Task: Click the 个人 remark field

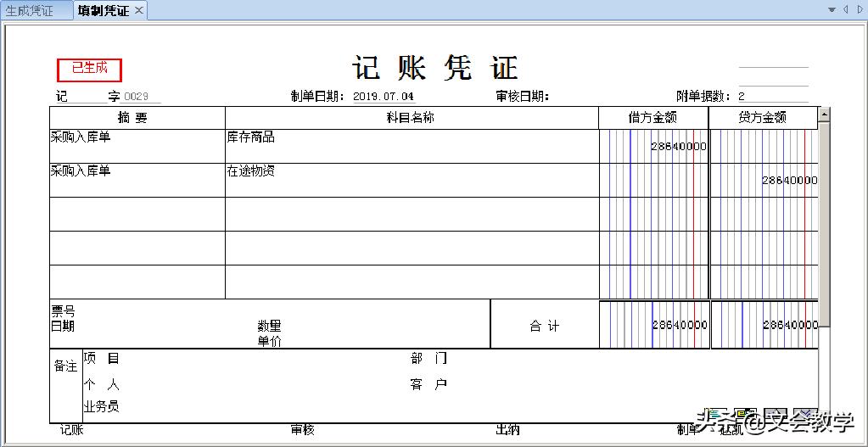Action: click(x=101, y=384)
